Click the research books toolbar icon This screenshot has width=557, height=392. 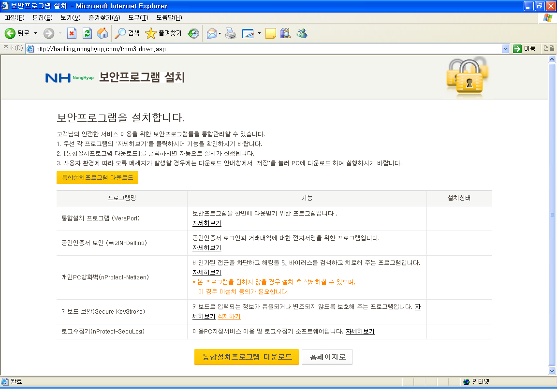click(286, 33)
